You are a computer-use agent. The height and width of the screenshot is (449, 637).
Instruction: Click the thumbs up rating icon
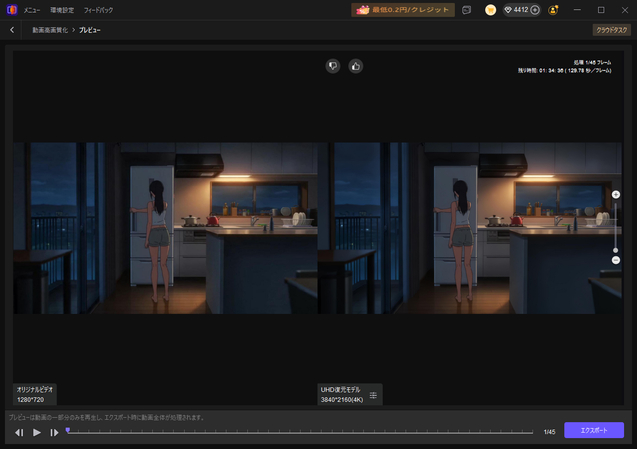355,66
